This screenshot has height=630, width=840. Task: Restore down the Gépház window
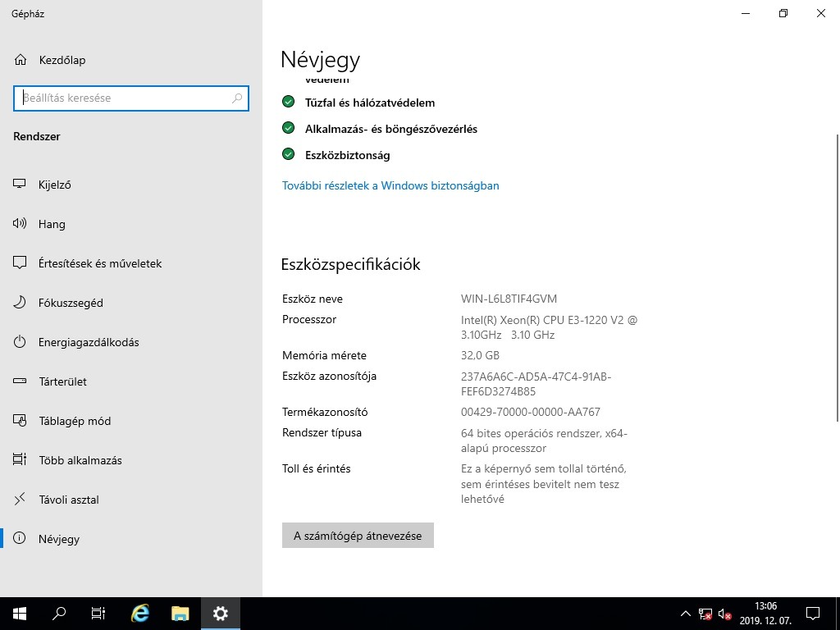pos(783,13)
